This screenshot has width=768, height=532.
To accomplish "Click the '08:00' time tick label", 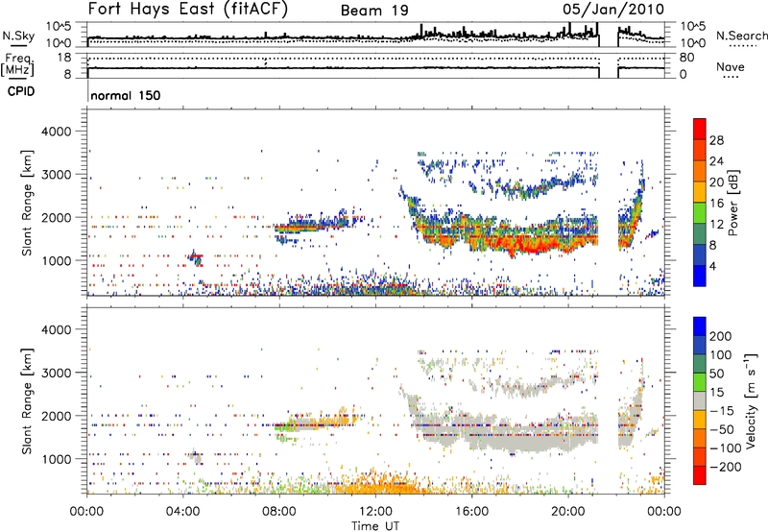I will click(x=279, y=512).
